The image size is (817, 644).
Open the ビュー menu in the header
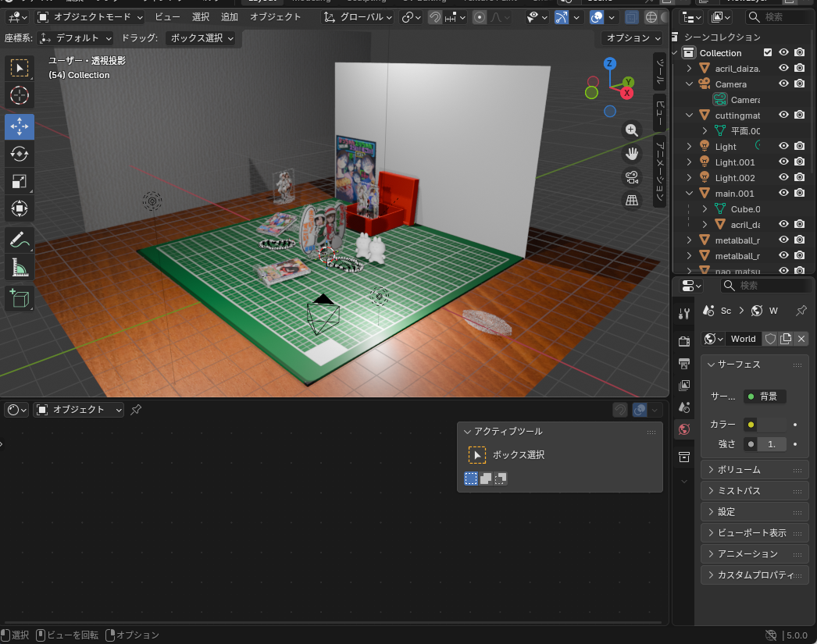pos(167,16)
